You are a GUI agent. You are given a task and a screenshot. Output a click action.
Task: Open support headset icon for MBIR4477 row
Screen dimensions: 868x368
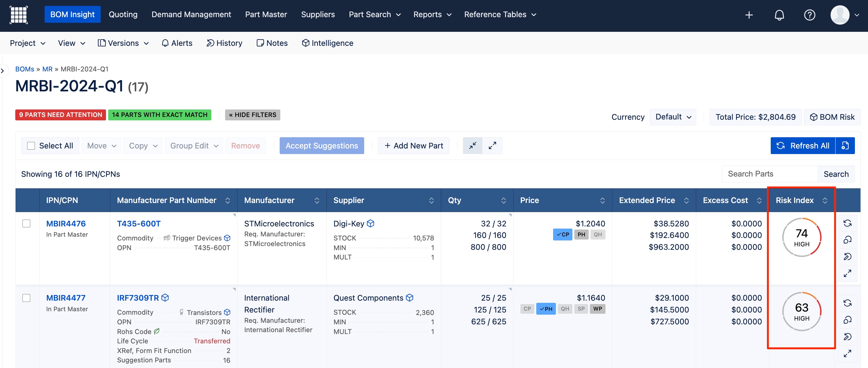[x=847, y=320]
